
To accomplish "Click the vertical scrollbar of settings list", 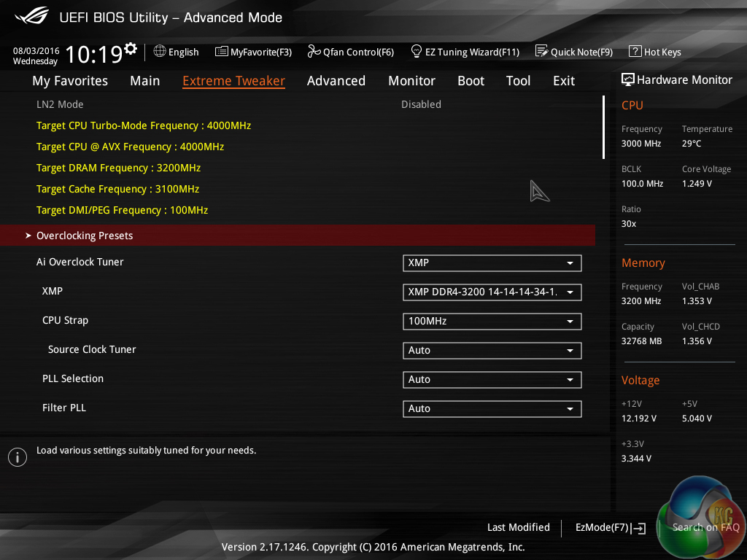I will (603, 127).
